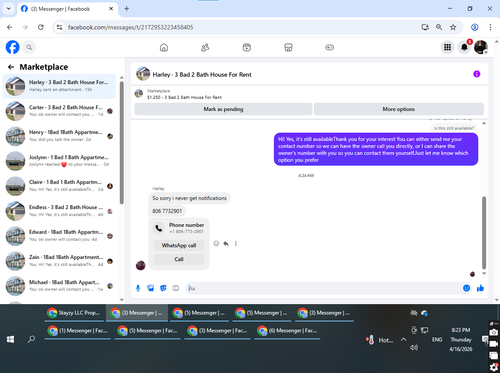Open the Friends icon in top navigation
Viewport: 500px width, 373px height.
(205, 47)
